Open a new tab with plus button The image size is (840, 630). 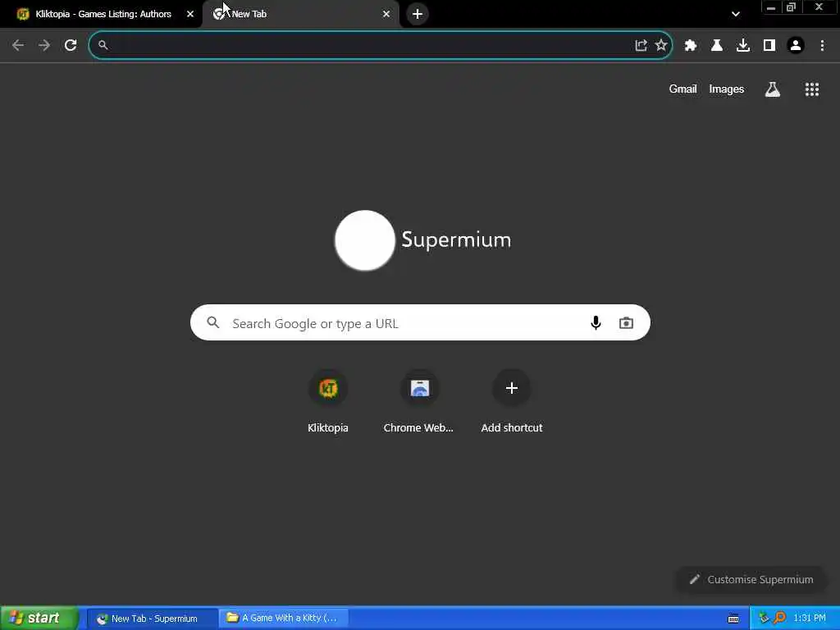(x=418, y=14)
